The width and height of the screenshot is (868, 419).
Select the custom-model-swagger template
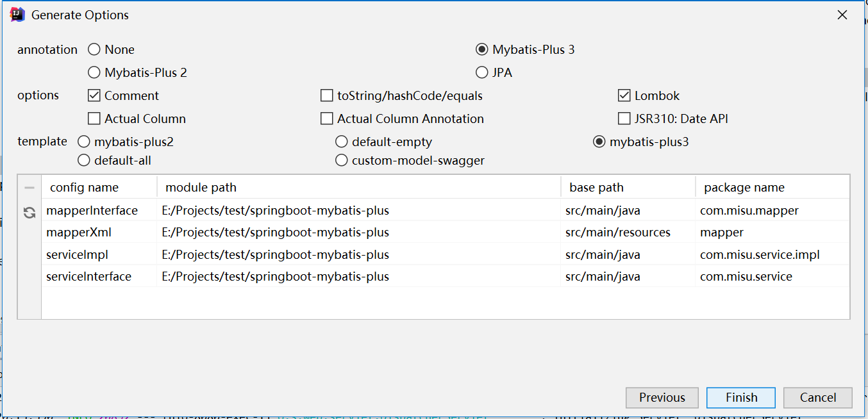point(342,161)
